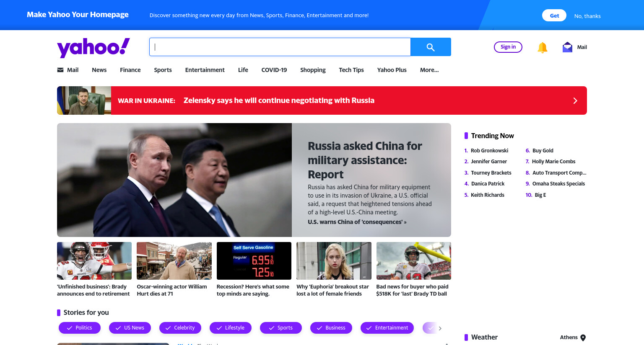Open trending topic Rob Gronkowski
Viewport: 644px width, 345px height.
[489, 151]
